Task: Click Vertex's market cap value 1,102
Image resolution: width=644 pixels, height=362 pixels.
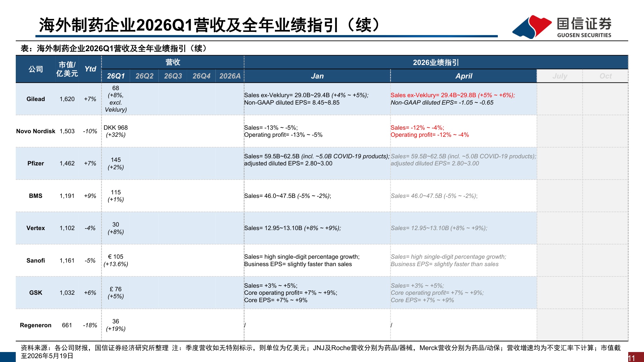Action: pos(67,228)
